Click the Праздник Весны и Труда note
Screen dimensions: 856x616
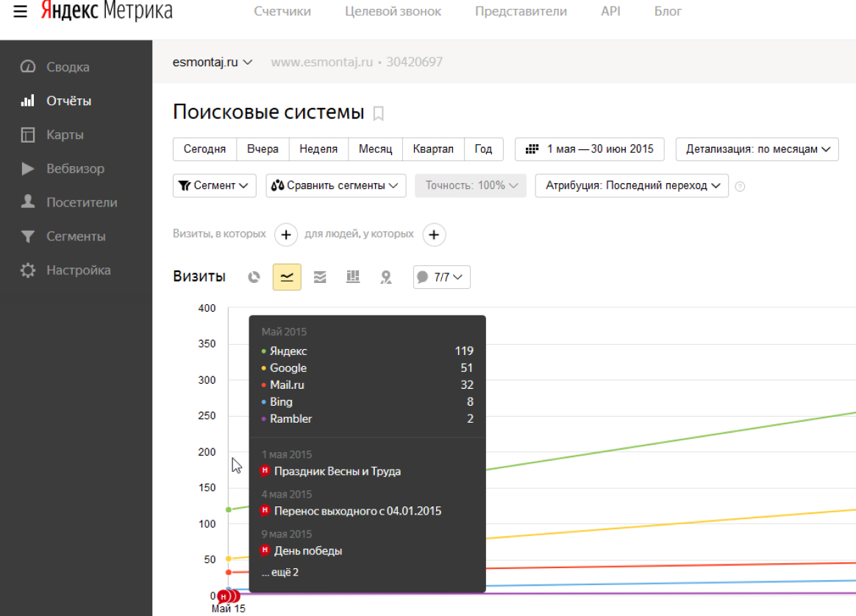[331, 471]
